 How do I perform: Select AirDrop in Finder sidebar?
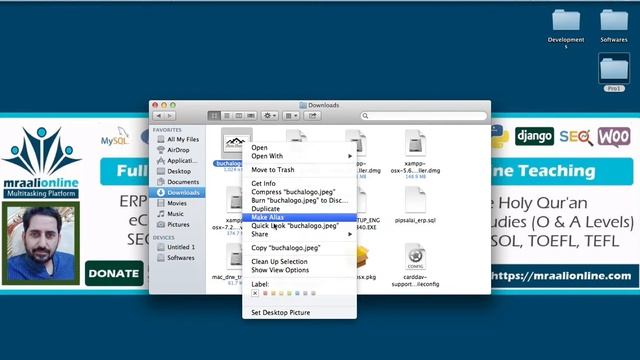pos(178,150)
